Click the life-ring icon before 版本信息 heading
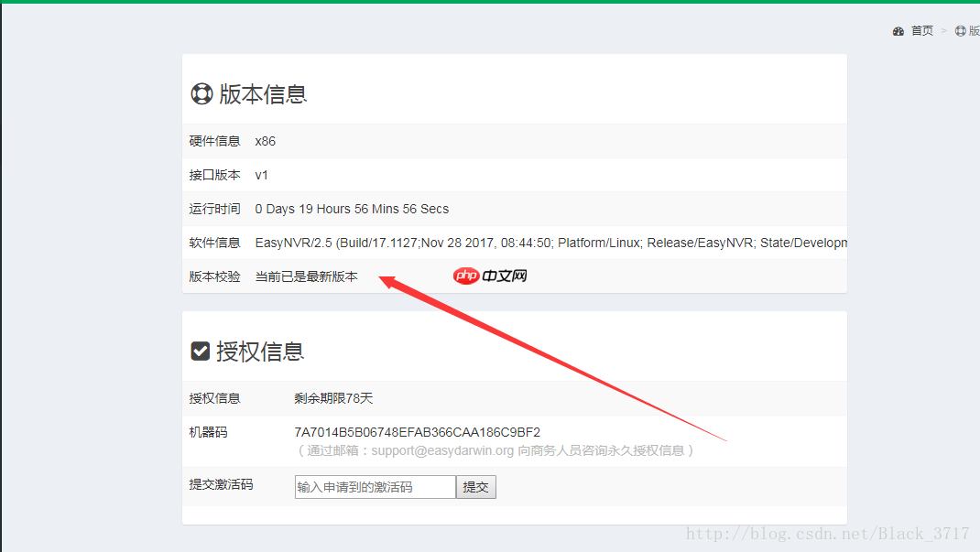980x552 pixels. tap(202, 92)
